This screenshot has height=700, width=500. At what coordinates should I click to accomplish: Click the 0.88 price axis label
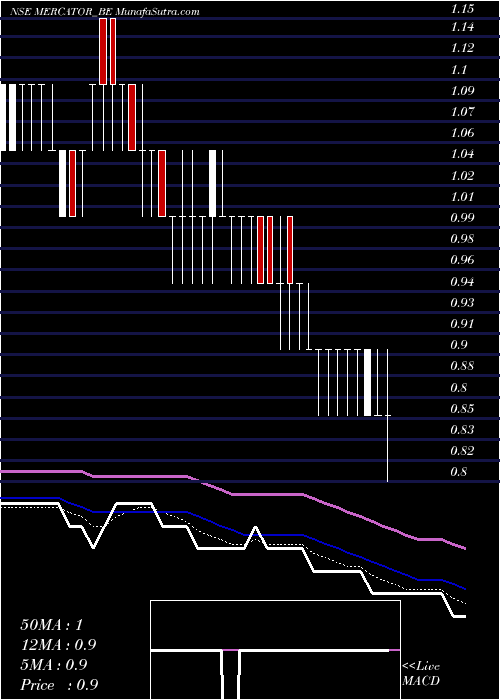point(462,366)
